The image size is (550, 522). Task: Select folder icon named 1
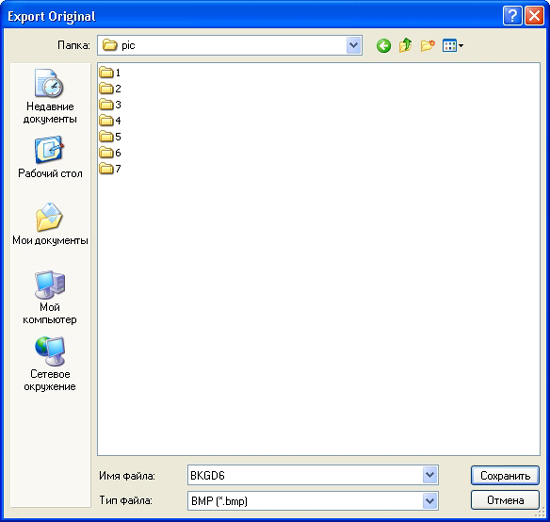coord(106,72)
